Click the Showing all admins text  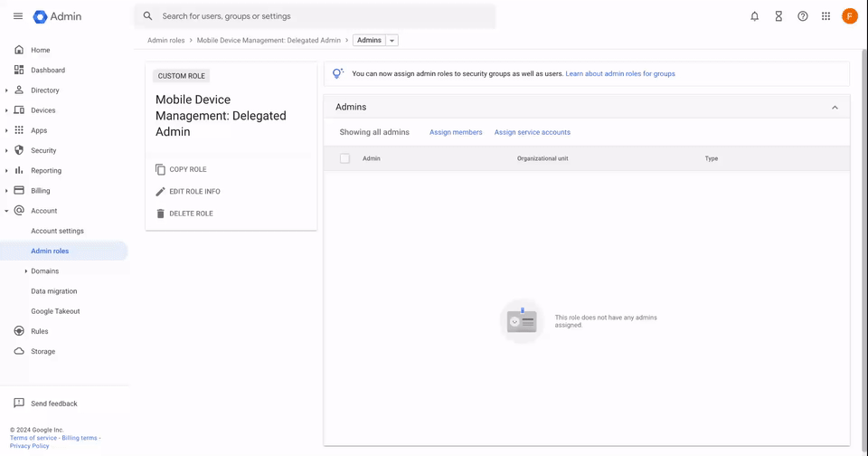(x=374, y=132)
